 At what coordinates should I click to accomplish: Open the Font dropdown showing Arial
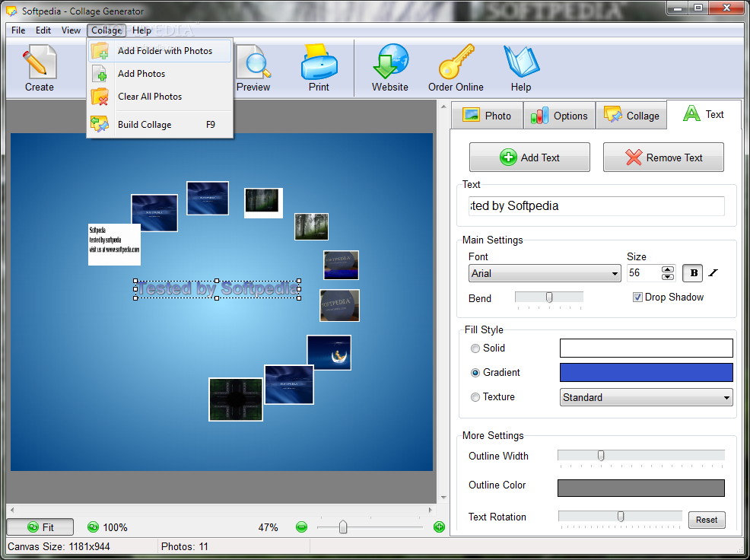[545, 273]
